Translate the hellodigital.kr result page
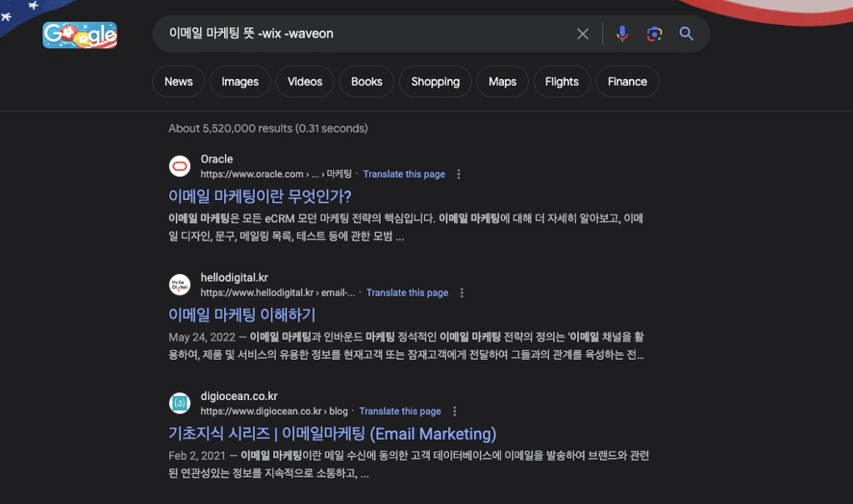 [407, 293]
